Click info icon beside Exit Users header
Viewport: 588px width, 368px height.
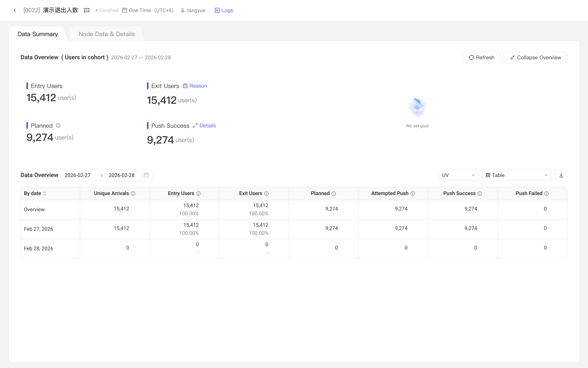tap(267, 194)
